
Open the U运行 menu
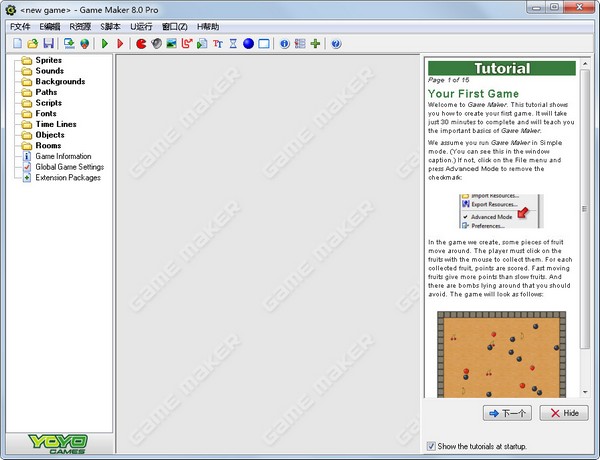click(141, 26)
